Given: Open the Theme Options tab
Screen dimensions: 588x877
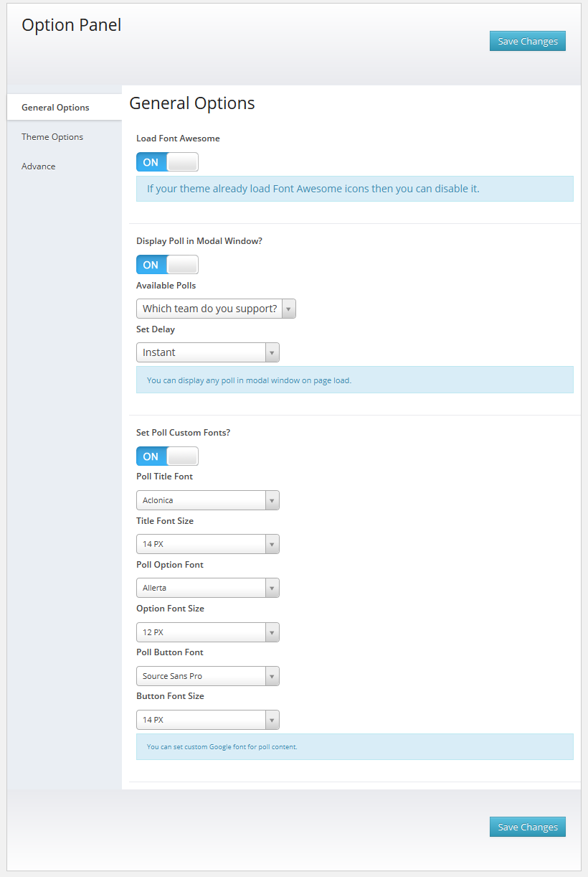Looking at the screenshot, I should pyautogui.click(x=52, y=137).
